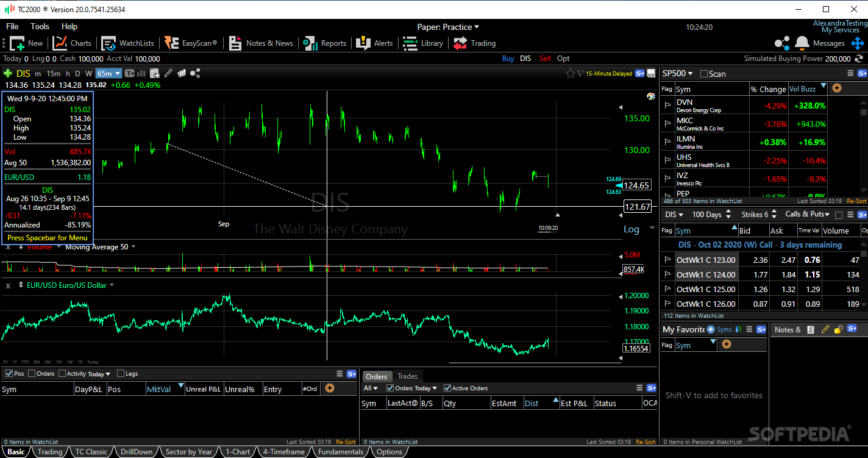Click the bar chart indicators icon

click(x=142, y=73)
